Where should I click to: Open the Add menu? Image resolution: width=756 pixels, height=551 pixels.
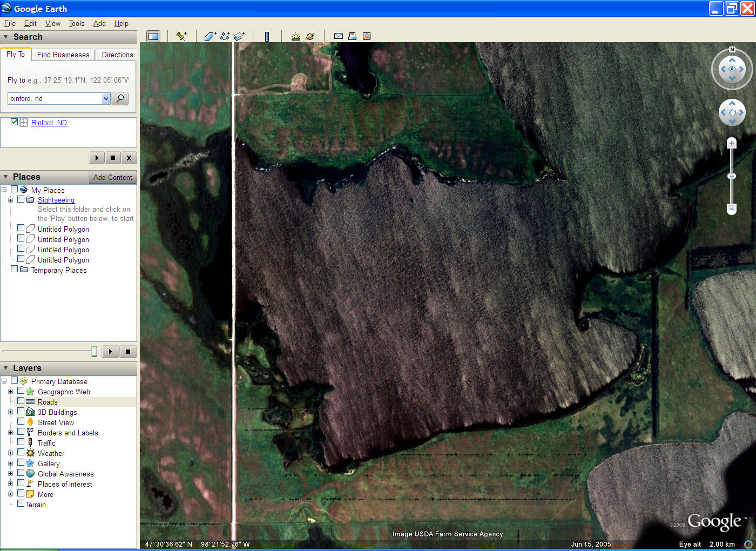pos(99,24)
